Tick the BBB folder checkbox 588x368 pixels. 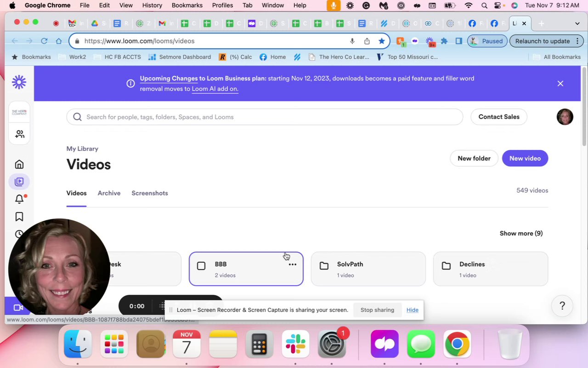[x=201, y=266]
